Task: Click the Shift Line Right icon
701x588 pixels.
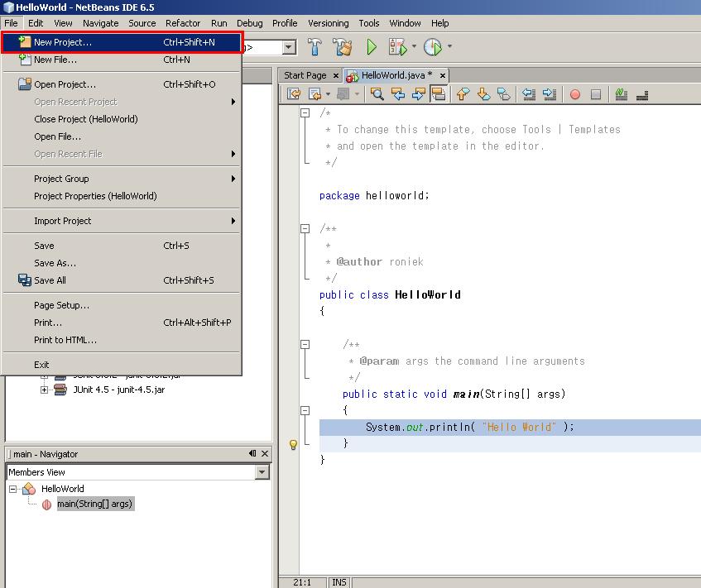Action: click(550, 93)
